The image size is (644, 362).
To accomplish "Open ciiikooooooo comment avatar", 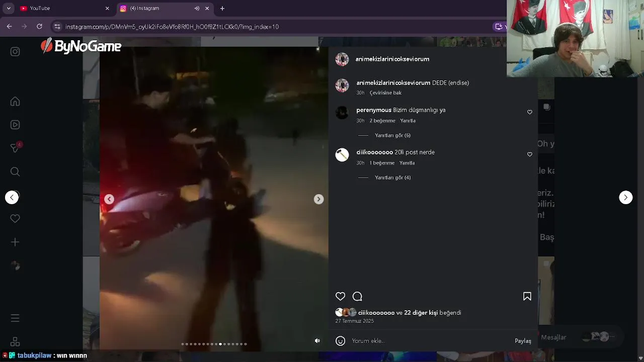I will (342, 155).
